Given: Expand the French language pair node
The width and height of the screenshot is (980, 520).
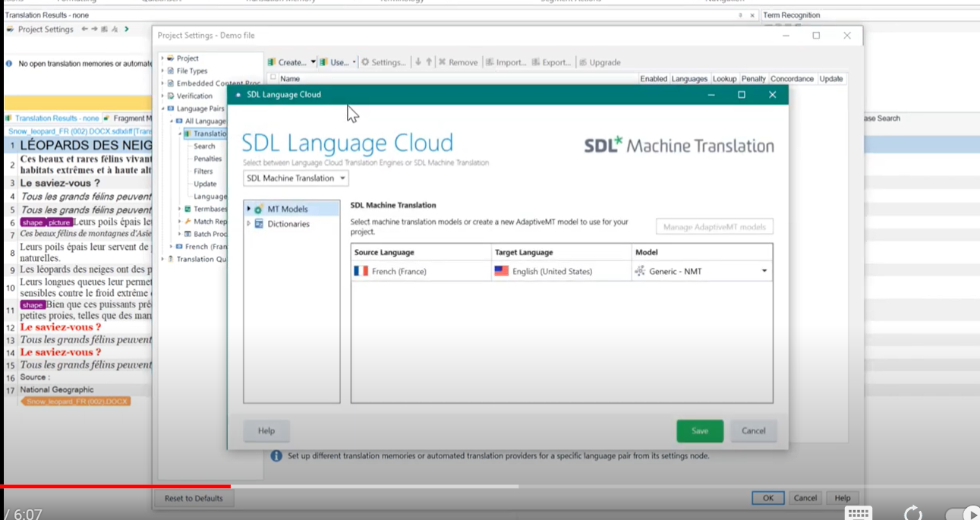Looking at the screenshot, I should (171, 247).
